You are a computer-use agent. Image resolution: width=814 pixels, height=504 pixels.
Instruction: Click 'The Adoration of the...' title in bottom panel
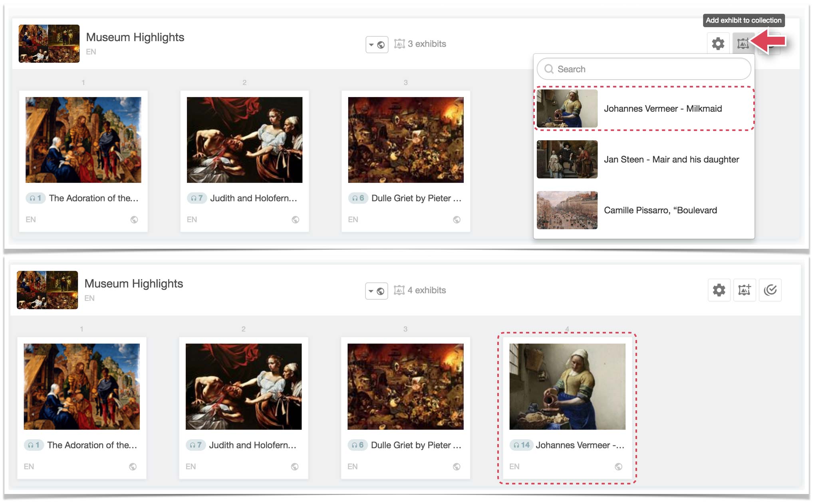coord(92,445)
